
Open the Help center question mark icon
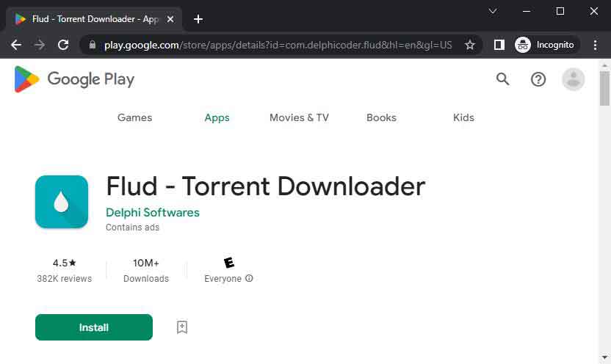538,79
